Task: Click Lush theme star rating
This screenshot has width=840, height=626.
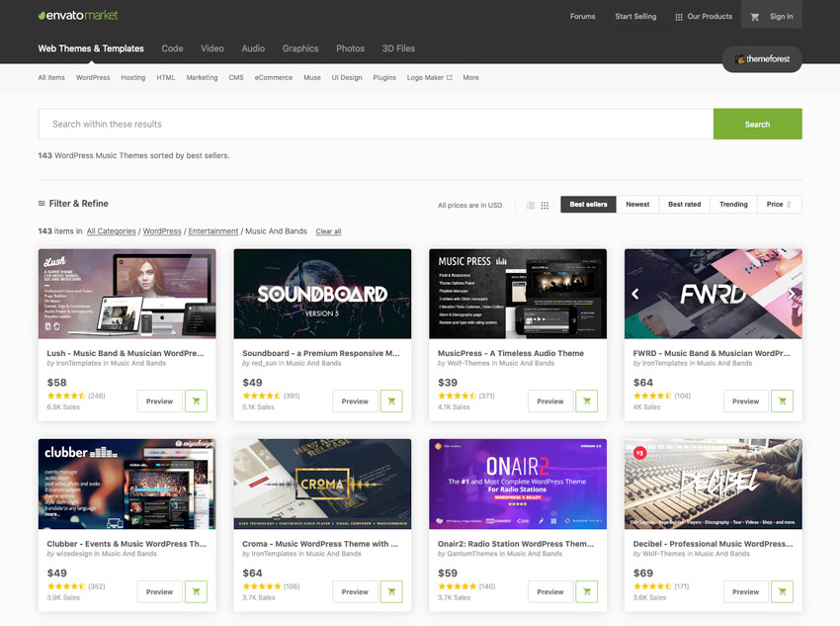Action: [x=66, y=397]
